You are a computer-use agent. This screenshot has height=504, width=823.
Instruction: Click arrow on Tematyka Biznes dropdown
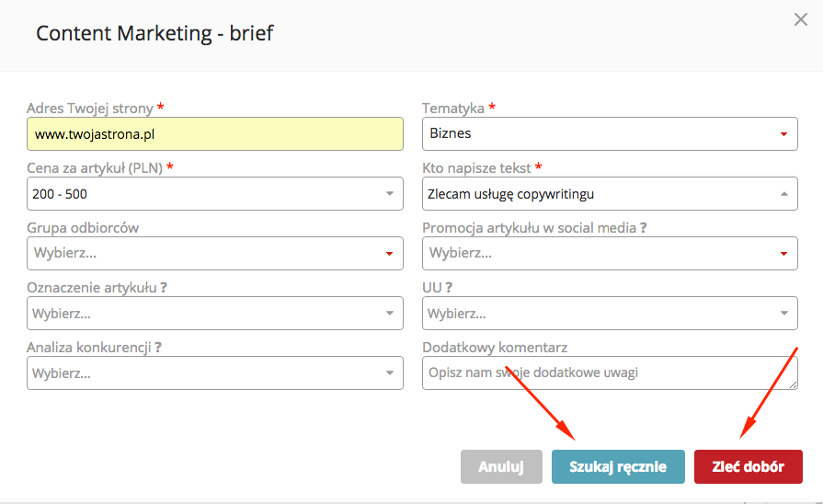(783, 134)
